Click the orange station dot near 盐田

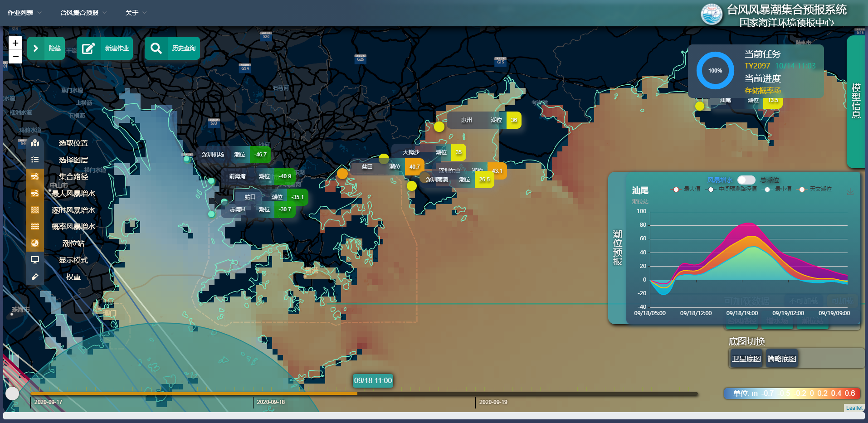click(342, 173)
